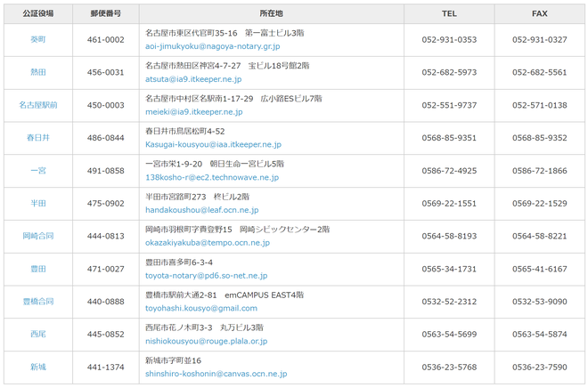Select FAX number 0564-58-8221
Viewport: 588px width, 388px height.
point(540,236)
